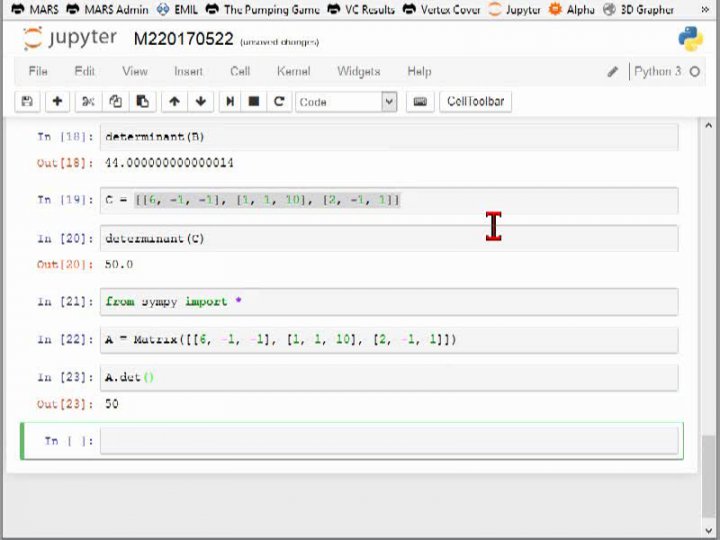Image resolution: width=720 pixels, height=540 pixels.
Task: Open the Help menu
Action: point(419,72)
